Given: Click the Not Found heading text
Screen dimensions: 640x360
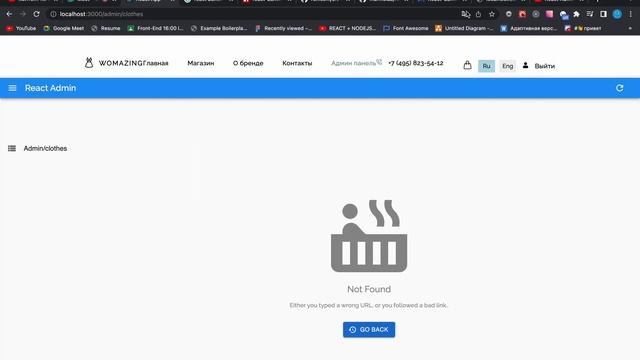Looking at the screenshot, I should (369, 289).
